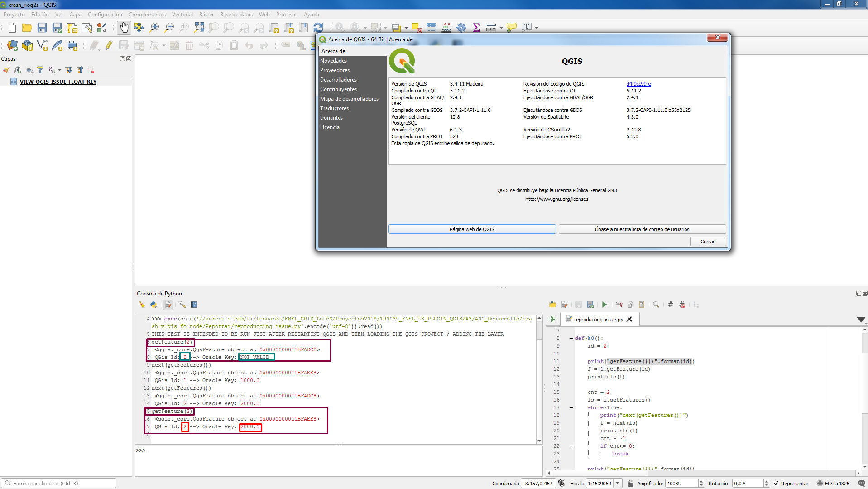The image size is (868, 489).
Task: Select Proveedores in About dialog sidebar
Action: [352, 70]
